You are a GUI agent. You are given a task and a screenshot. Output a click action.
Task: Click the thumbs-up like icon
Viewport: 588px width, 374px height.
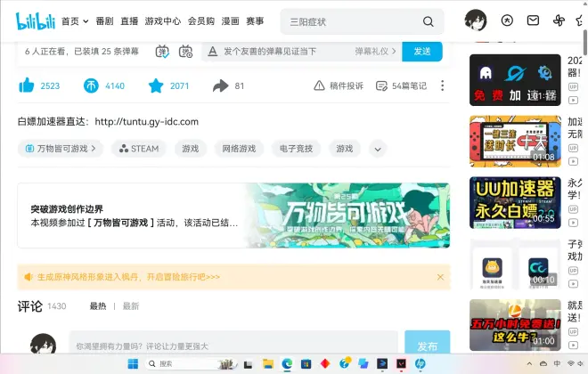pyautogui.click(x=27, y=85)
